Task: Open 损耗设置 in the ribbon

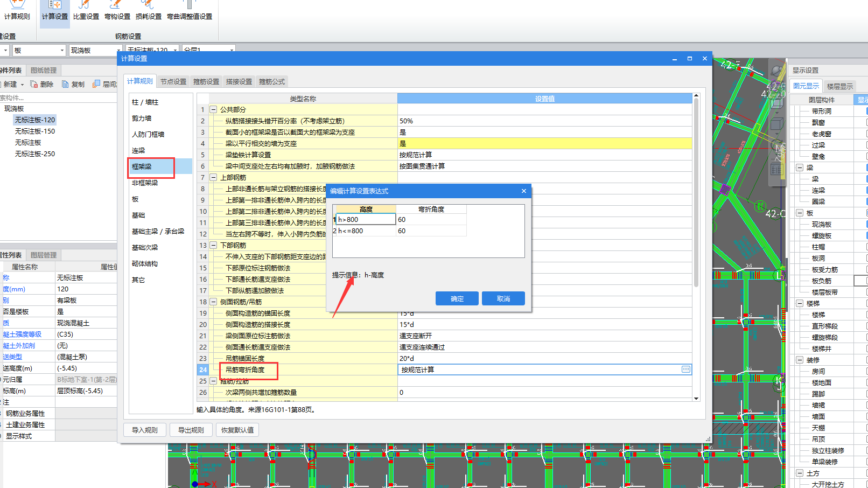Action: pos(149,11)
